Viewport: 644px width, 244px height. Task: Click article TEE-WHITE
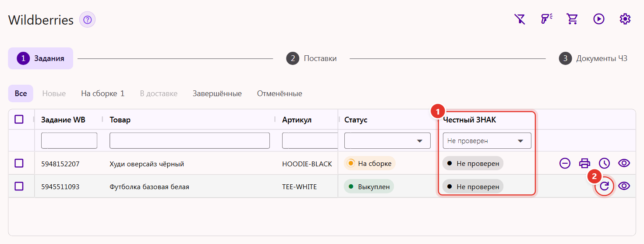(299, 187)
